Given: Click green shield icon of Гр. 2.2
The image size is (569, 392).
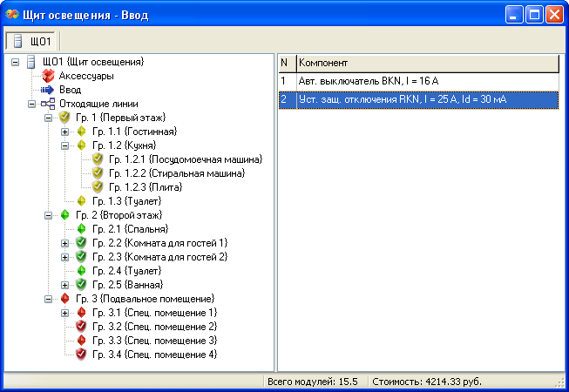Looking at the screenshot, I should pos(81,242).
